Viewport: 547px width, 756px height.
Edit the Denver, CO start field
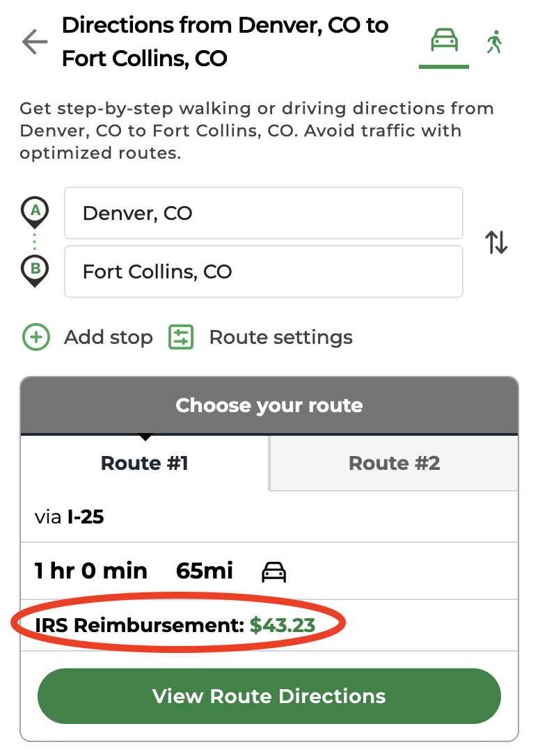click(x=263, y=213)
